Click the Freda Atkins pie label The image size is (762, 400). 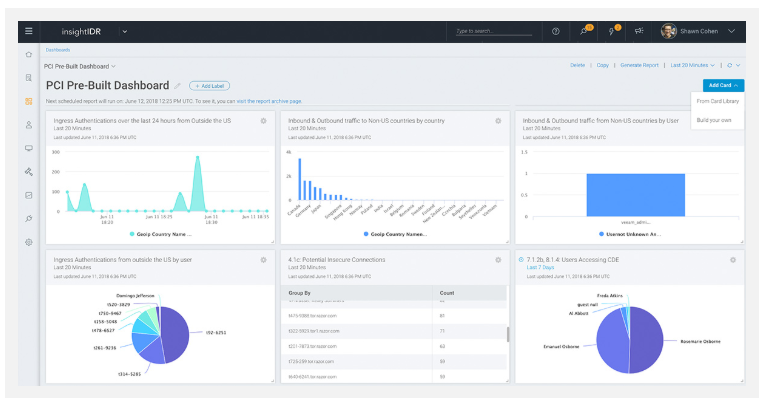click(x=609, y=296)
